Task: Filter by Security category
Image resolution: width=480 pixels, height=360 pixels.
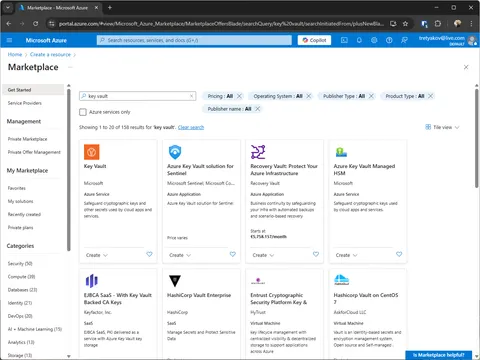Action: tap(20, 264)
